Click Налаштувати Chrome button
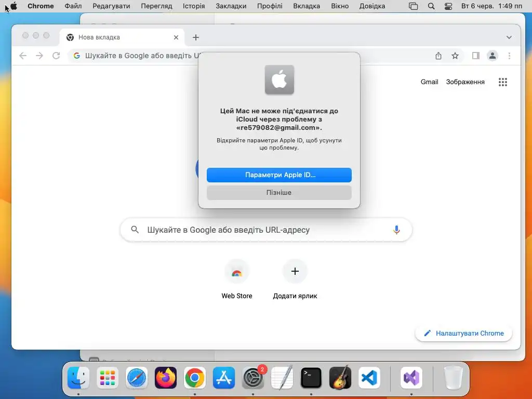The height and width of the screenshot is (399, 532). [x=463, y=334]
